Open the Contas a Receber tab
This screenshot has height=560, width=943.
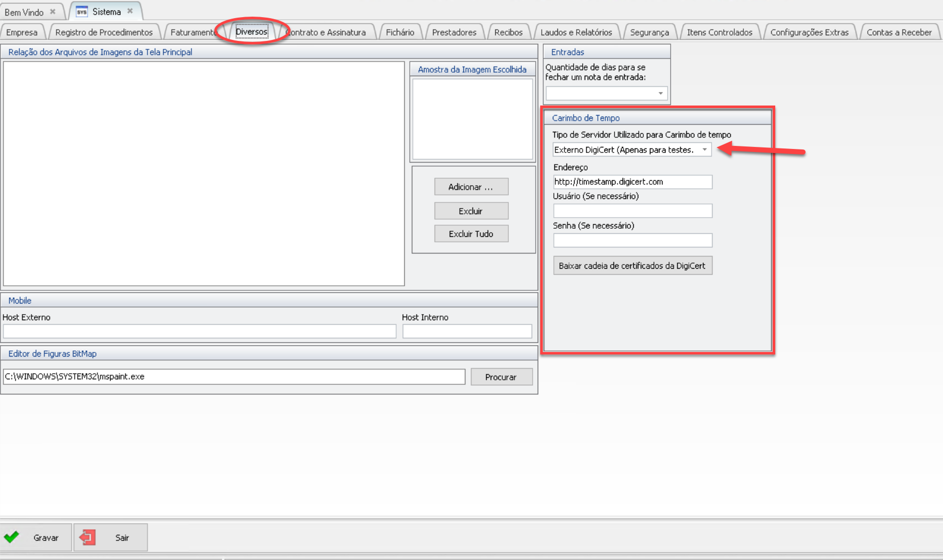(899, 32)
